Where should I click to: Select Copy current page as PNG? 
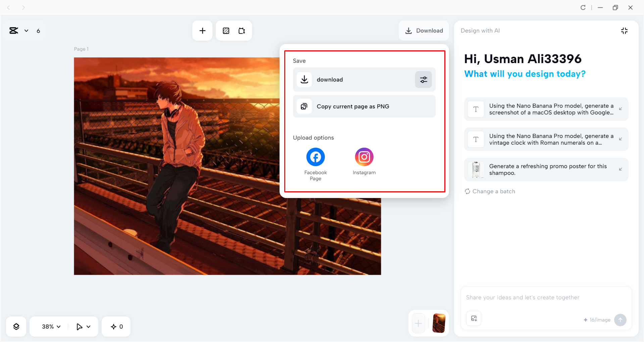click(364, 106)
